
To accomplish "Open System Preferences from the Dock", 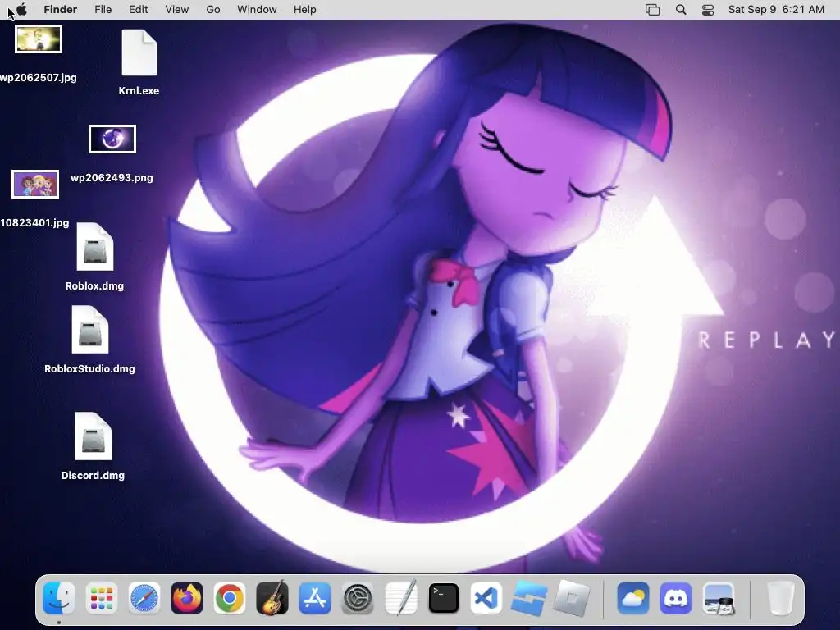I will tap(358, 598).
